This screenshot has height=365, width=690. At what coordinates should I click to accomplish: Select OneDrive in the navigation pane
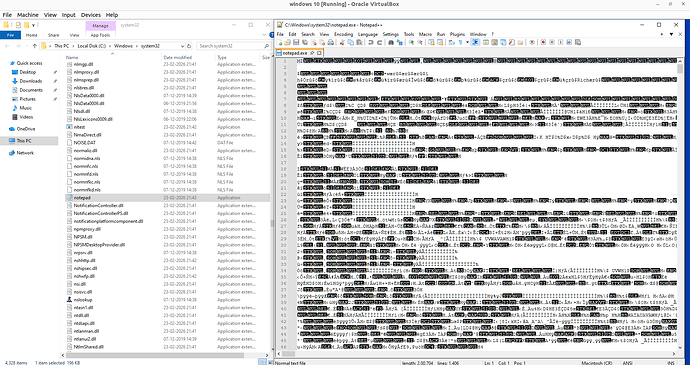pos(26,129)
